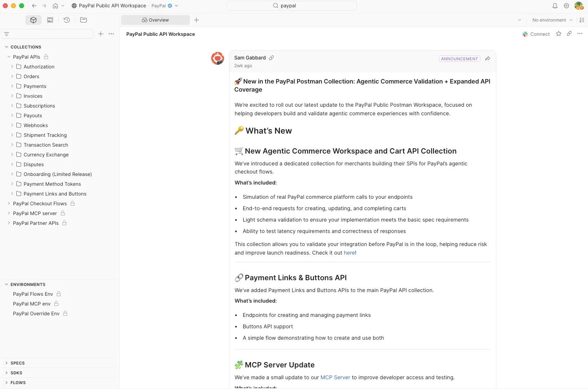
Task: Collapse the ENVIRONMENTS section
Action: point(7,284)
